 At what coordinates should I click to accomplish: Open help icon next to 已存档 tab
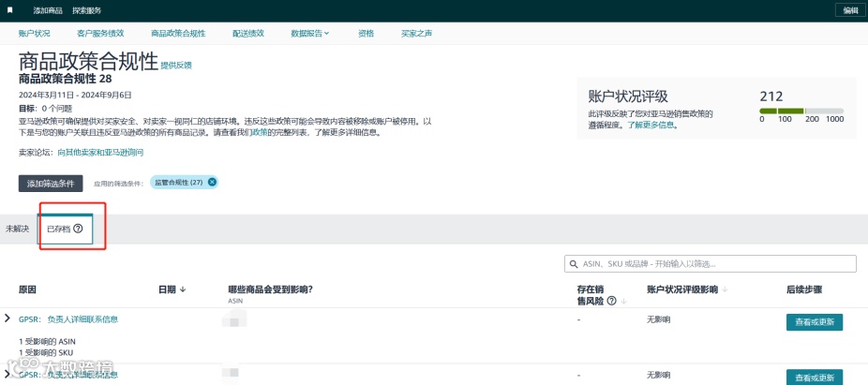coord(78,229)
